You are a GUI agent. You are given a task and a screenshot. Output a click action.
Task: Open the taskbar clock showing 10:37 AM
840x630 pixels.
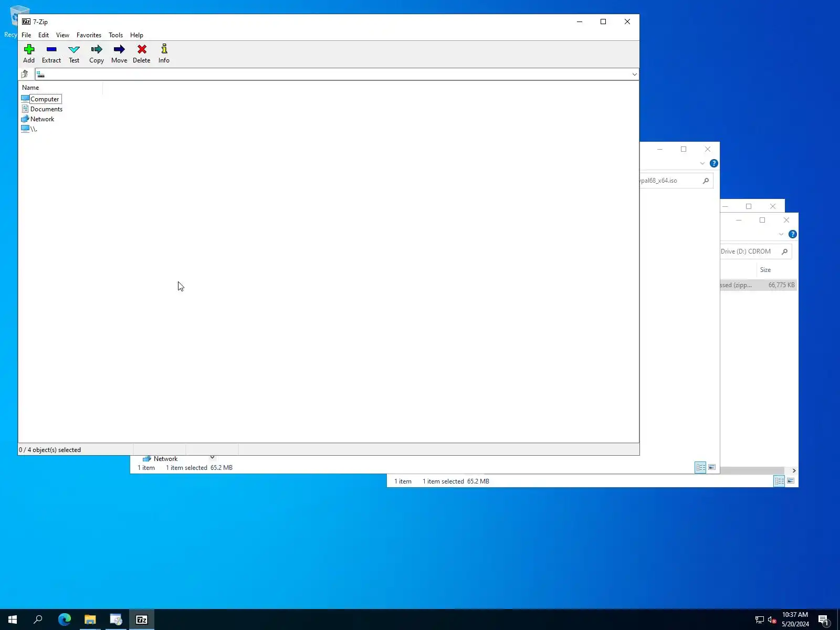[795, 619]
